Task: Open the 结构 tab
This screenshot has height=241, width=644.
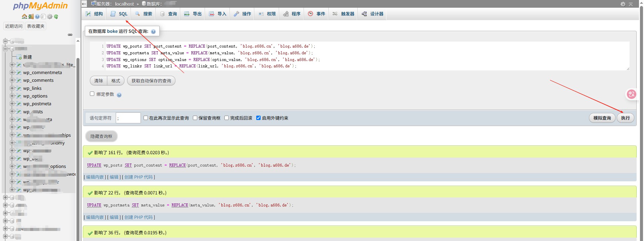Action: (x=94, y=14)
